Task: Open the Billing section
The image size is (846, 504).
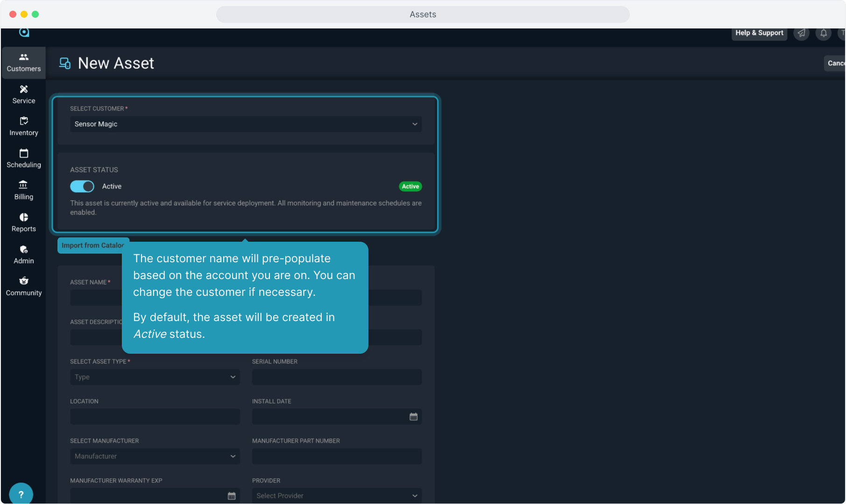Action: point(24,190)
